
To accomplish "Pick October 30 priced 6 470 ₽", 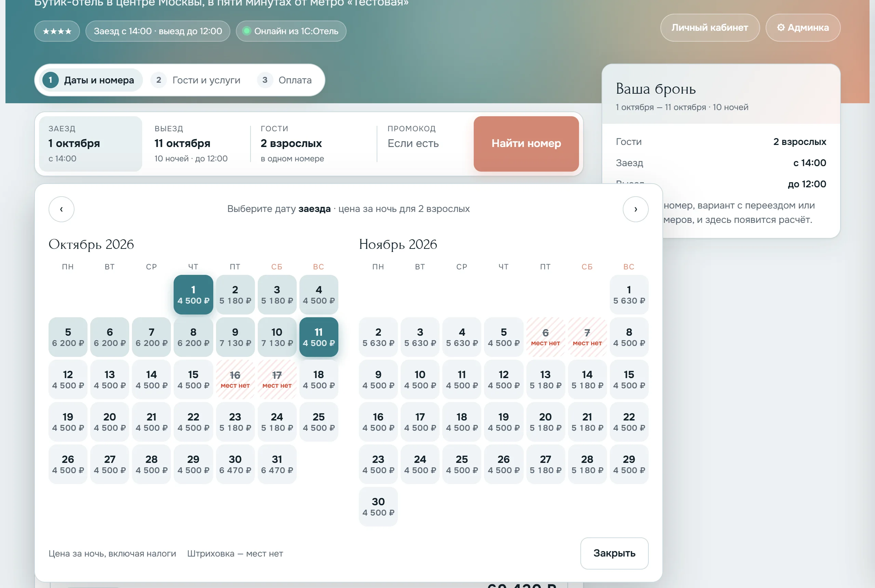I will [x=235, y=464].
